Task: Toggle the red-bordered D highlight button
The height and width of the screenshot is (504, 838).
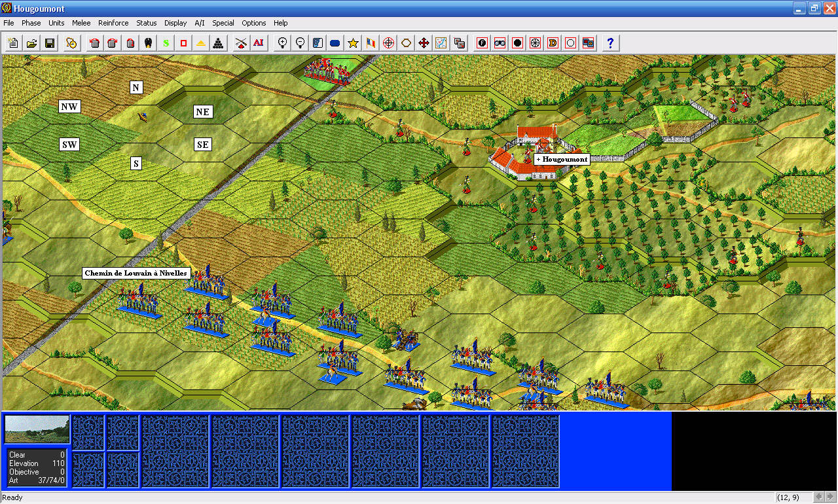Action: 553,43
